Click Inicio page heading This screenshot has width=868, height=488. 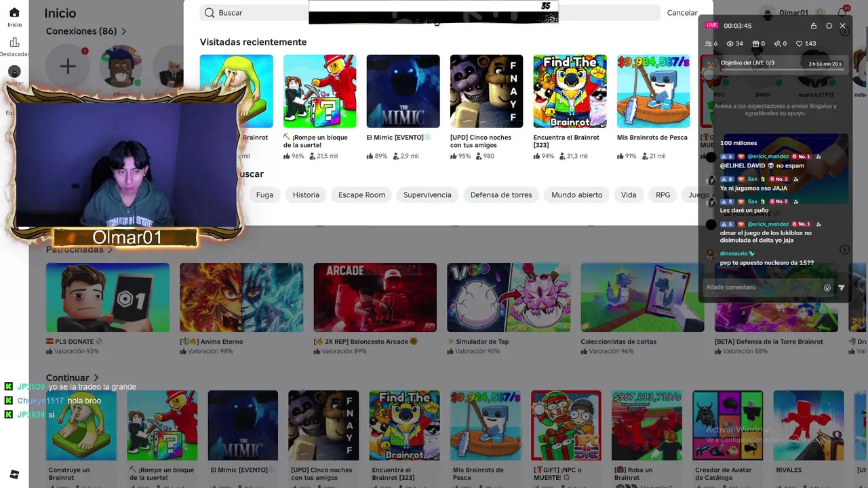pyautogui.click(x=60, y=13)
